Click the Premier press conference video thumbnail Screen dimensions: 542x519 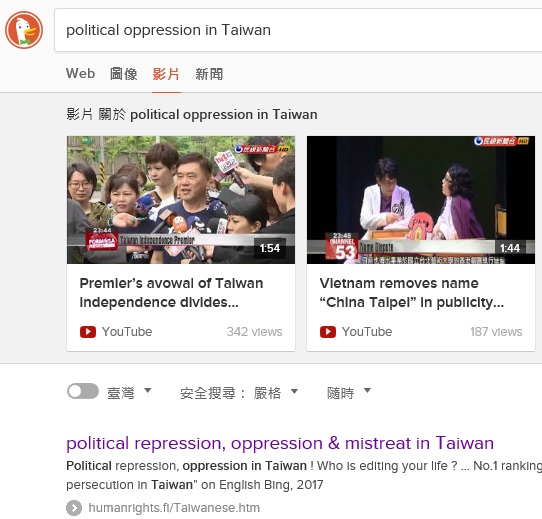[181, 200]
